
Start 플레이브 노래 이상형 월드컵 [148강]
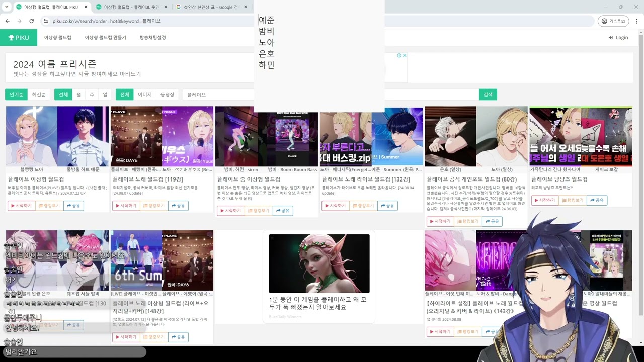126,337
